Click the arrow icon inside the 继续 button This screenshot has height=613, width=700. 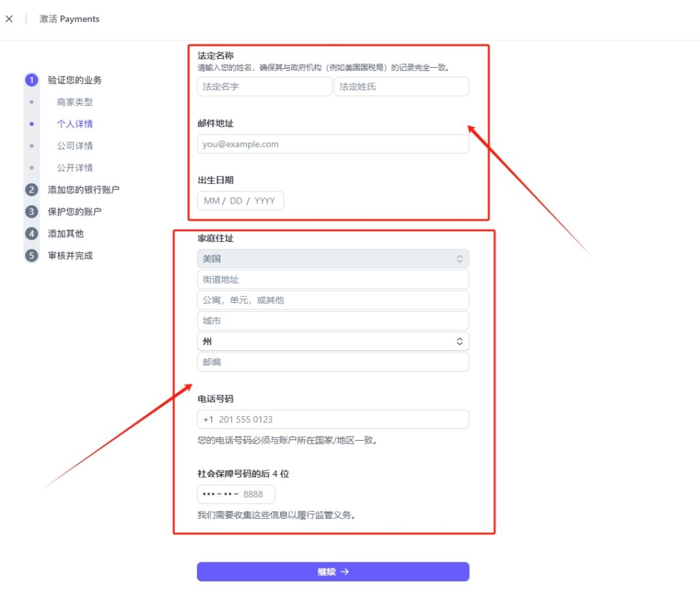pyautogui.click(x=345, y=572)
